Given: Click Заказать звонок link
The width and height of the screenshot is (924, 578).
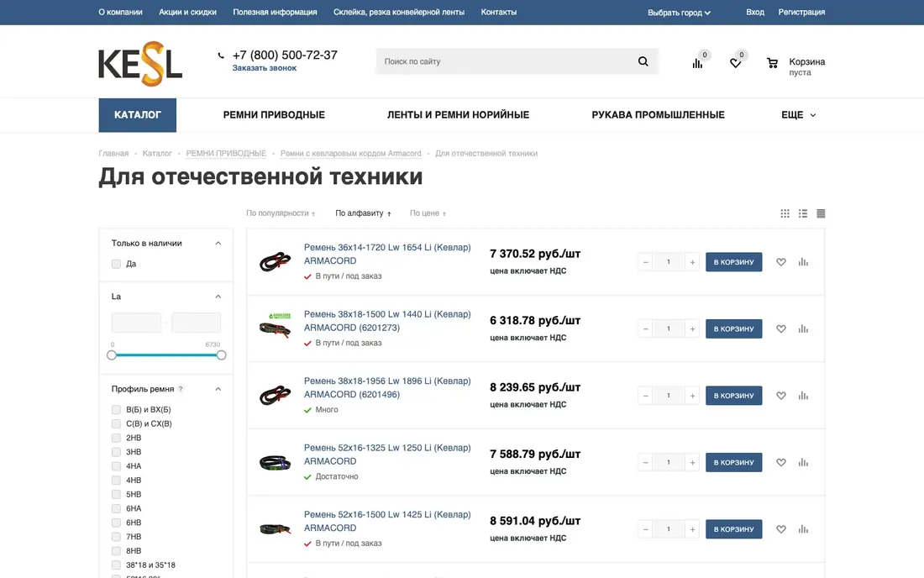Looking at the screenshot, I should [x=264, y=68].
